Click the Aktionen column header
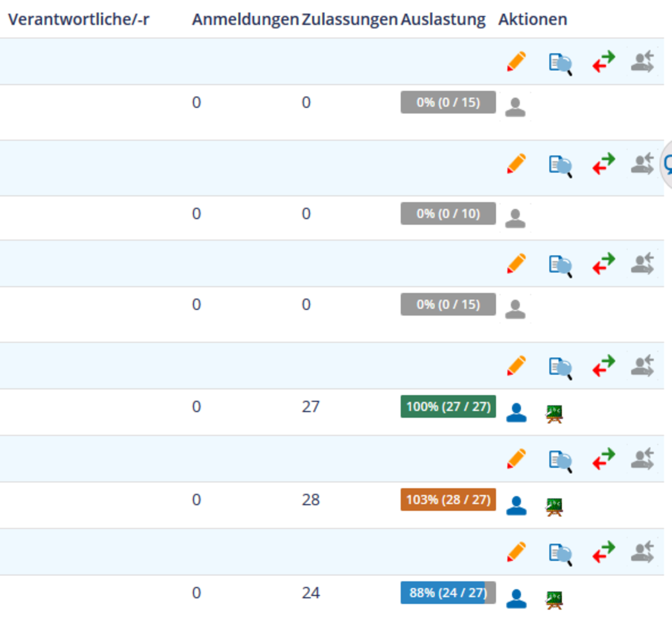This screenshot has height=621, width=672. point(532,19)
